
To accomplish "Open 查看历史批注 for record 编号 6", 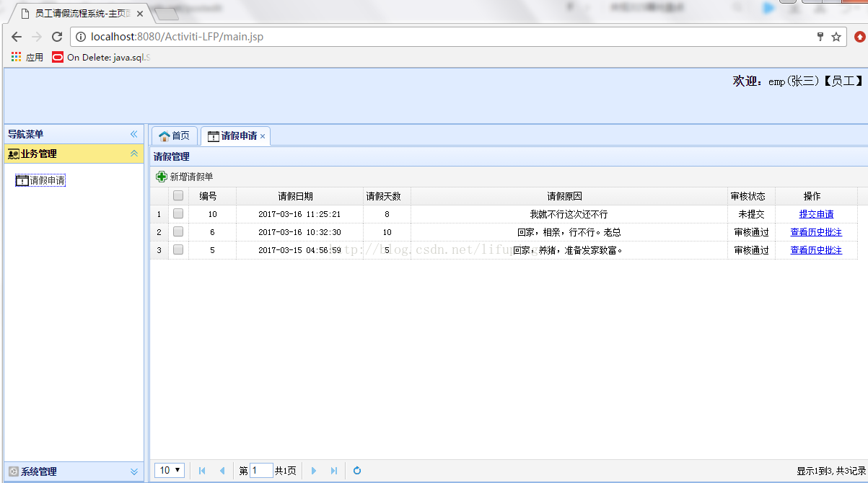I will [x=815, y=231].
